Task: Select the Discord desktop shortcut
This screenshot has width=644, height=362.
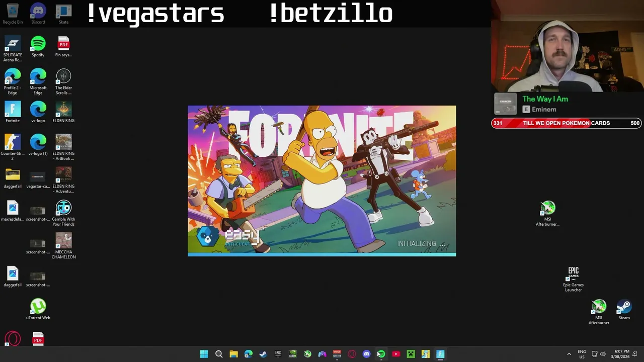Action: click(38, 14)
